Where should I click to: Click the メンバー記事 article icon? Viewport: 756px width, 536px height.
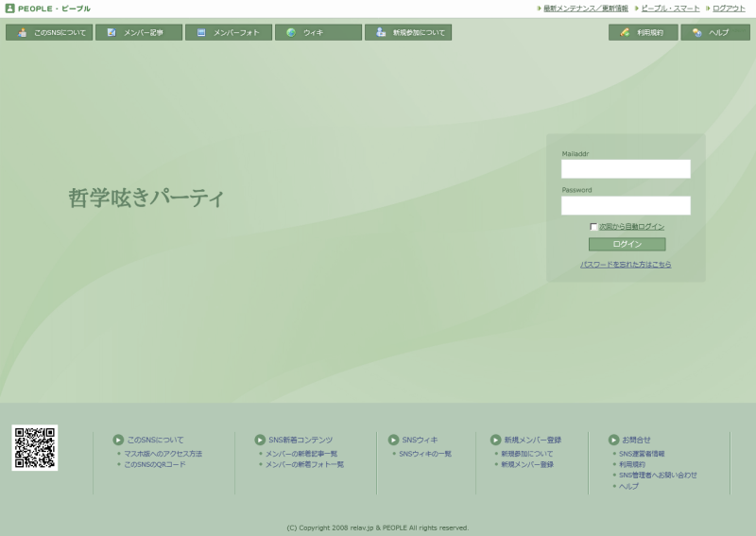click(112, 32)
